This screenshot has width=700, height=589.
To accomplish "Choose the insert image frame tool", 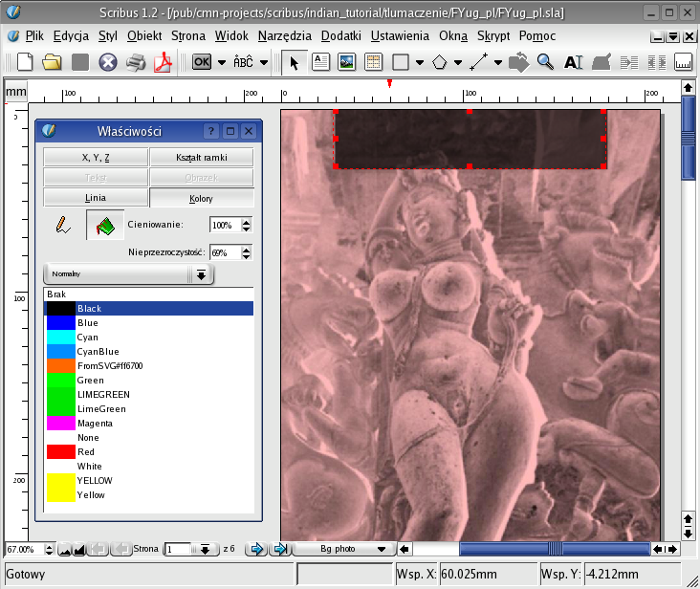I will 347,61.
